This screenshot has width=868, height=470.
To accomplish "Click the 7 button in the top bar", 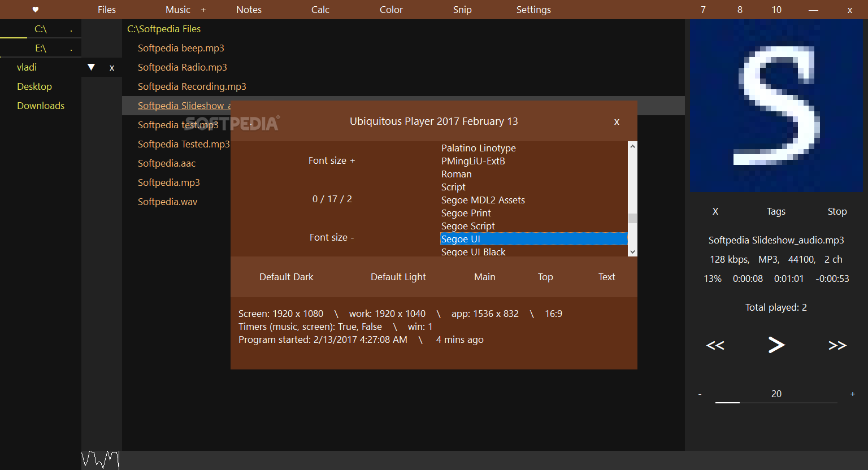I will point(703,10).
